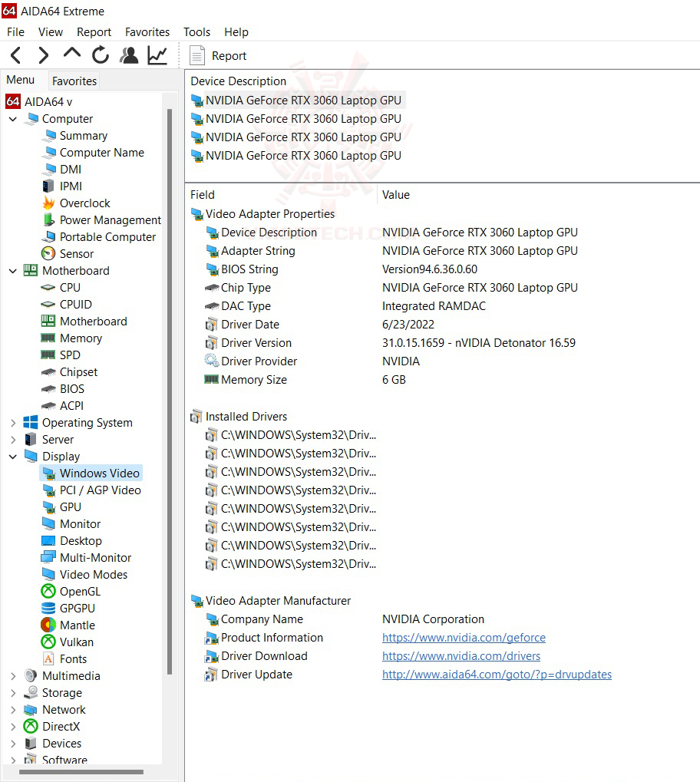Switch to the Menu tab
This screenshot has width=700, height=782.
pos(21,80)
